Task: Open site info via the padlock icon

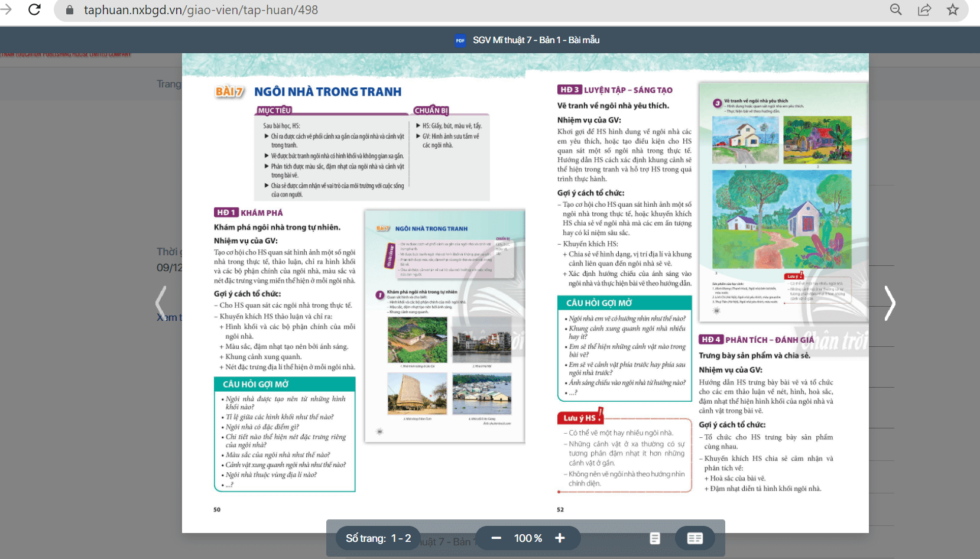Action: 70,10
